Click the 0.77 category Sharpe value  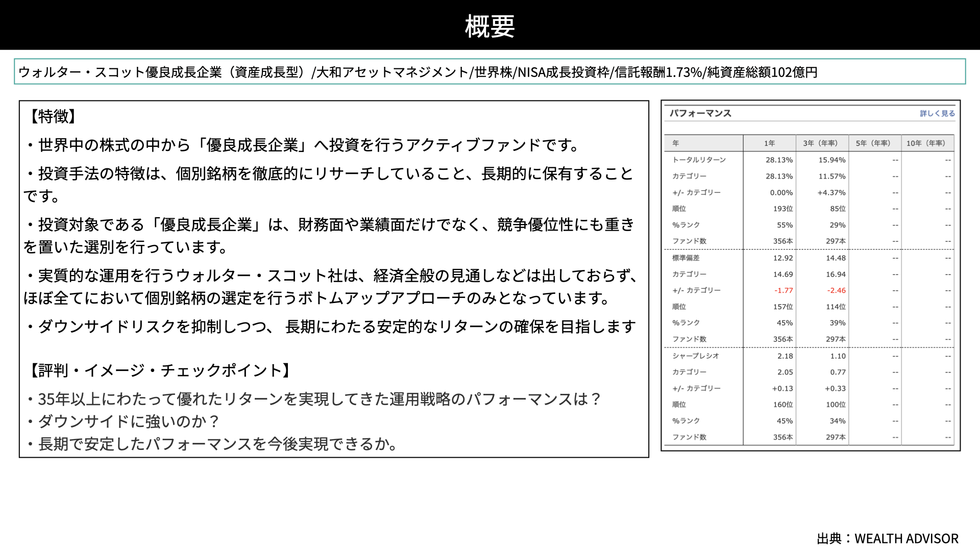pos(838,372)
